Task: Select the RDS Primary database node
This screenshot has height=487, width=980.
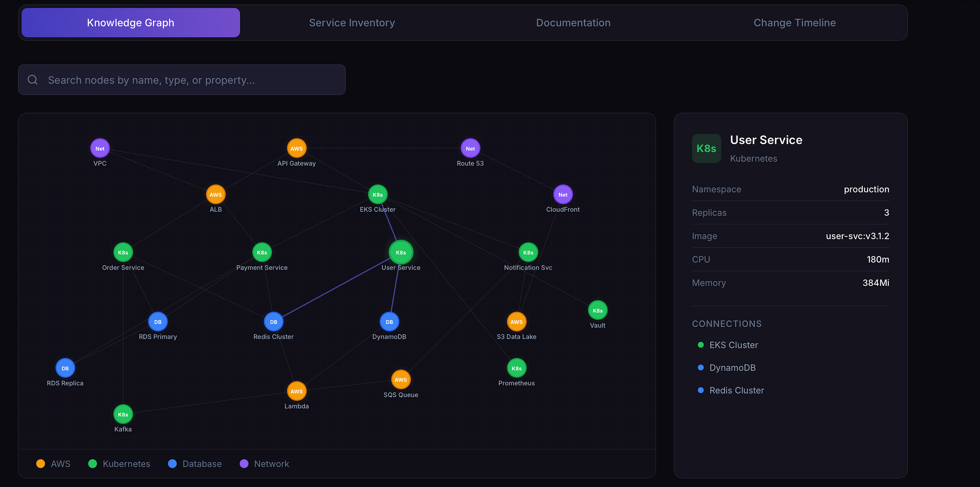Action: coord(158,322)
